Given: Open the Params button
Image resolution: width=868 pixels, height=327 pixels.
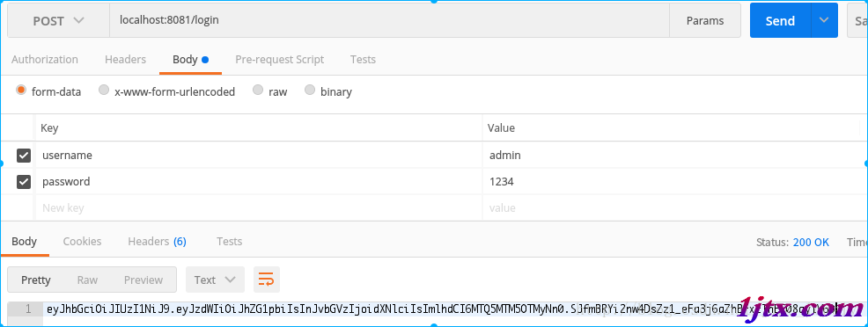Looking at the screenshot, I should point(705,20).
